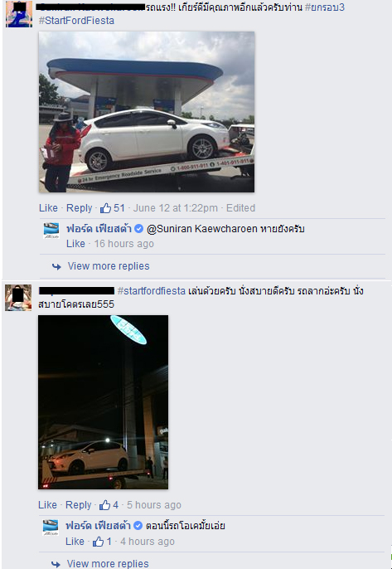Click reply arrow icon under first comment thread
This screenshot has width=392, height=569.
56,267
